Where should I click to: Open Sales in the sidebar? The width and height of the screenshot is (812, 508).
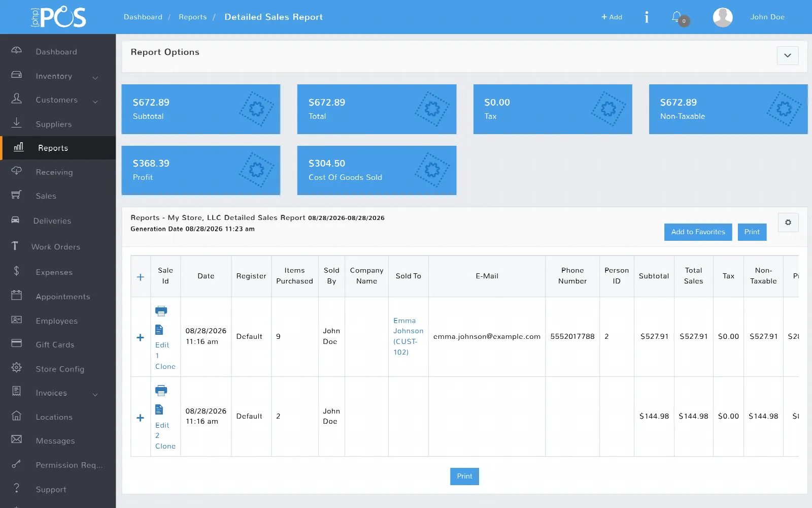(46, 196)
